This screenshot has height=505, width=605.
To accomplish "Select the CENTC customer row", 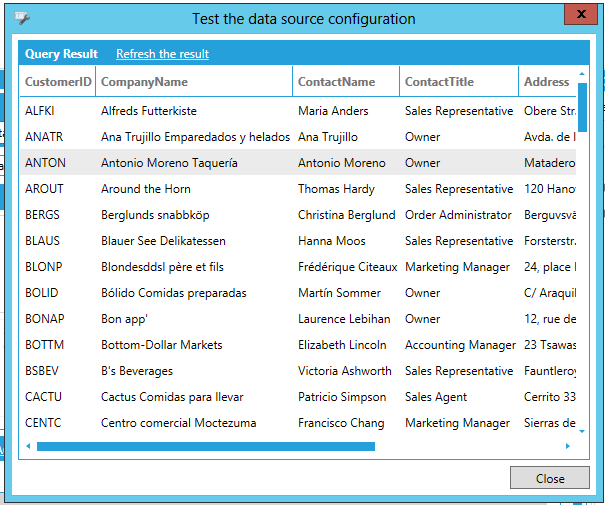I will (43, 423).
